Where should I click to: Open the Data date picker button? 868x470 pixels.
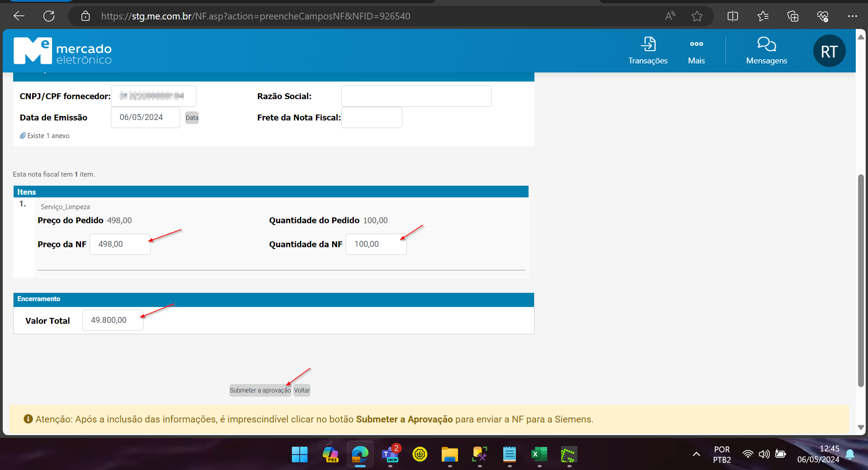[x=192, y=118]
